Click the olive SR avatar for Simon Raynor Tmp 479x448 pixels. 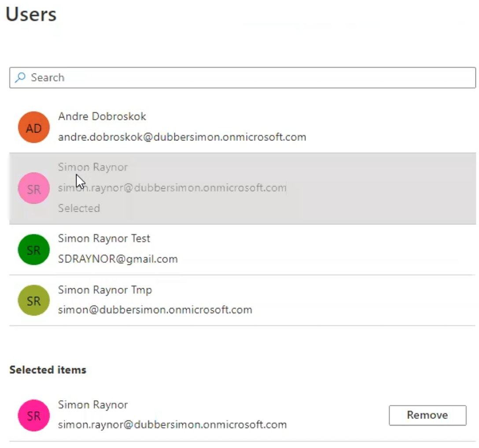pos(33,300)
